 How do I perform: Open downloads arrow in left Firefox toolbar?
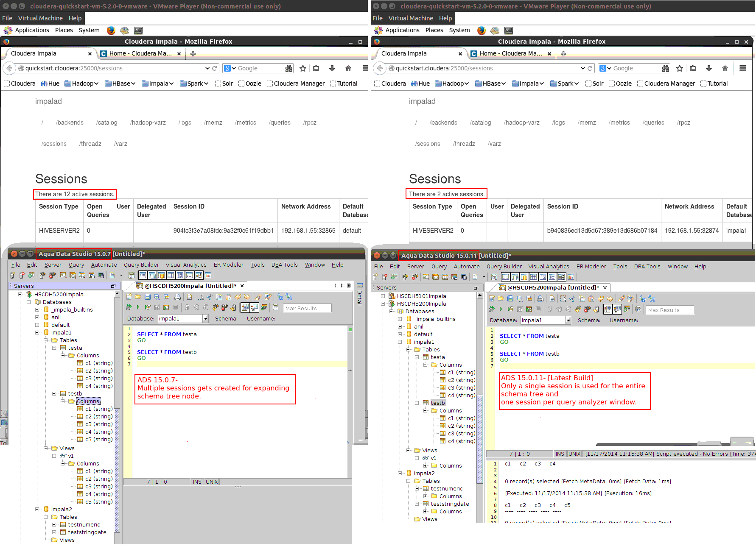pyautogui.click(x=332, y=68)
